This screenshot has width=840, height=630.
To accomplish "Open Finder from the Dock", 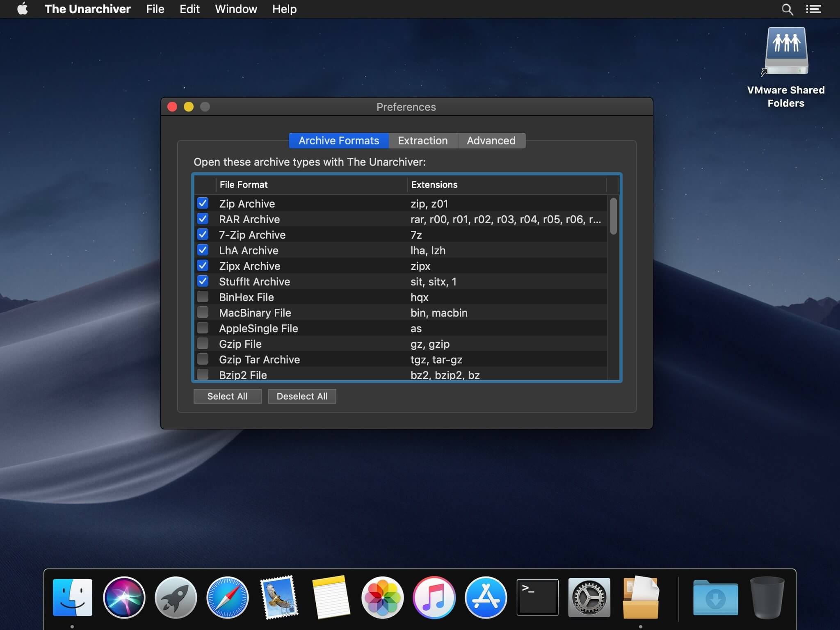I will point(73,597).
